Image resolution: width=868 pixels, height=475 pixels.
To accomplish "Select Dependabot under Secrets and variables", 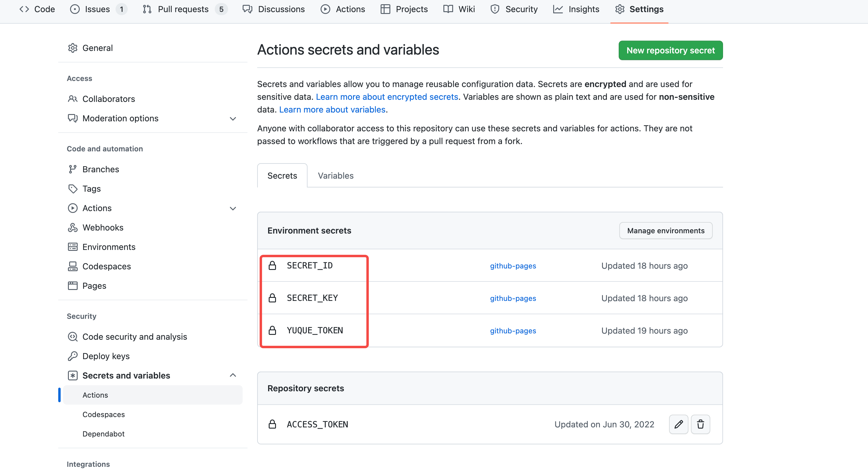I will tap(103, 434).
